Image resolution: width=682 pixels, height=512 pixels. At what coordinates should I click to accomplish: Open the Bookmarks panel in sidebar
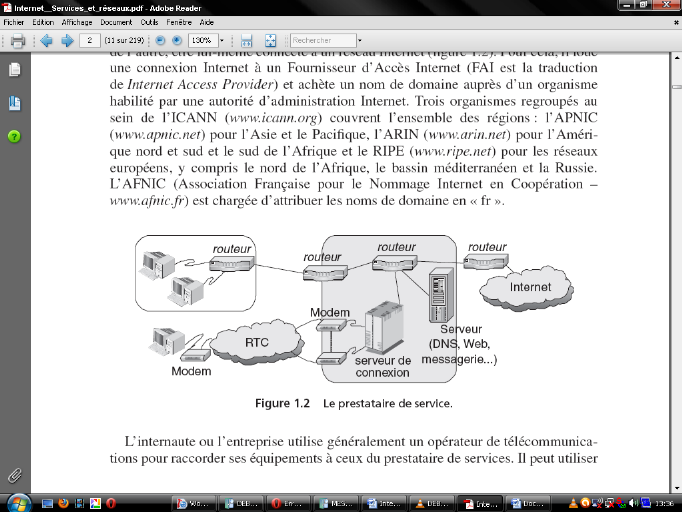pyautogui.click(x=14, y=103)
